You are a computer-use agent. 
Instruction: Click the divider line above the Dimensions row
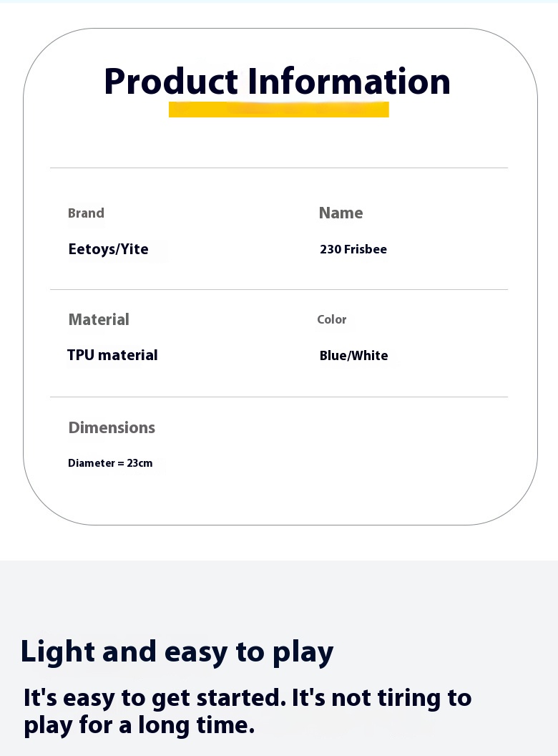pos(279,397)
